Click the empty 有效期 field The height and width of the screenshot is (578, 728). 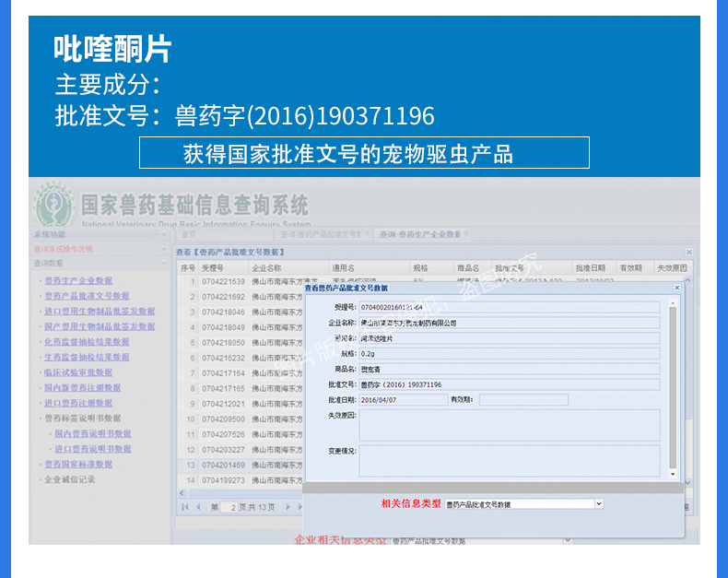(523, 400)
